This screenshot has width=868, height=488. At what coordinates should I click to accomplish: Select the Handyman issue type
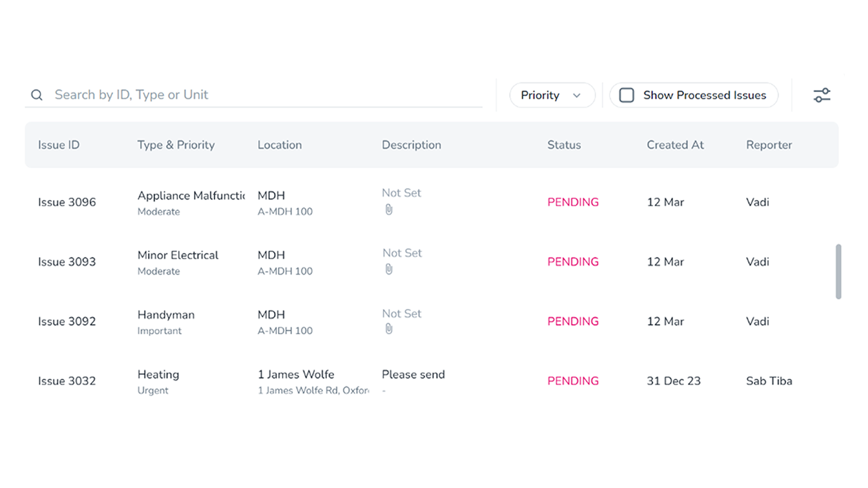click(x=166, y=315)
